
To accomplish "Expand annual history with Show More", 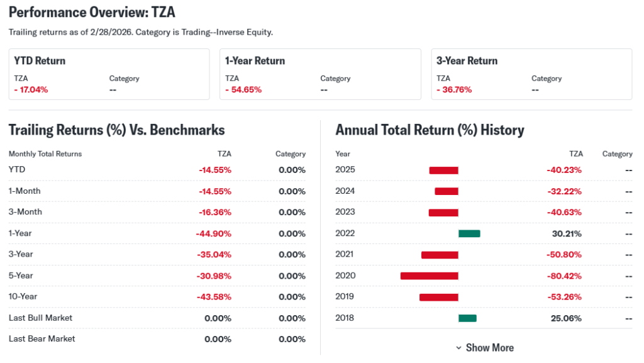I will coord(489,348).
